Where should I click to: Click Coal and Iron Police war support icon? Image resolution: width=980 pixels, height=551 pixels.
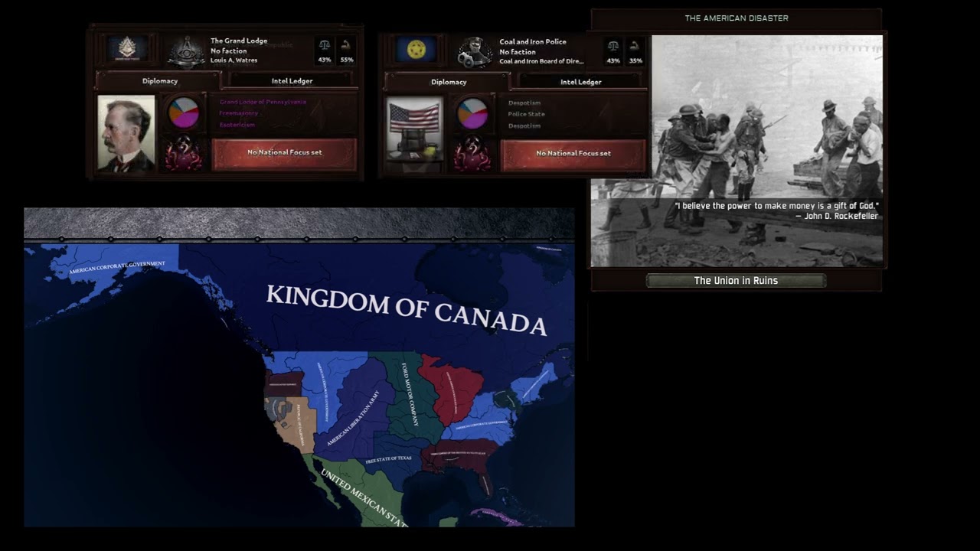coord(635,46)
